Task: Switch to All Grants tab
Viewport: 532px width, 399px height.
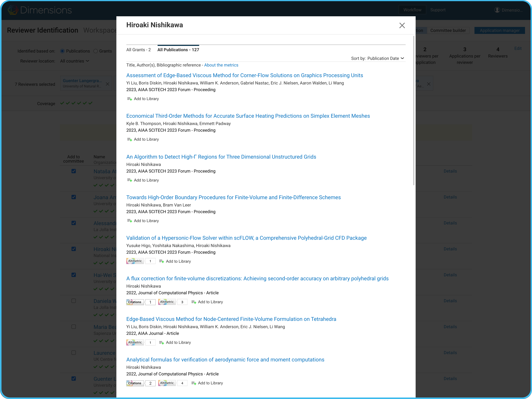Action: tap(138, 50)
